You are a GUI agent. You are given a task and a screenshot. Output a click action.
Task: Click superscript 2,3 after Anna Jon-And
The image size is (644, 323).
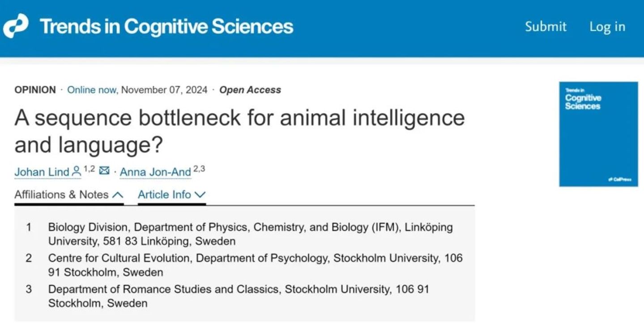click(199, 169)
